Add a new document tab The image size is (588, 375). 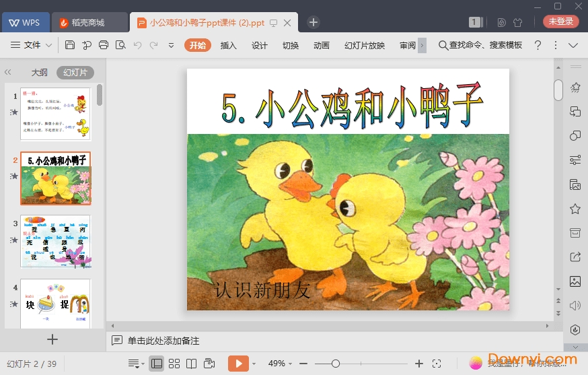pos(313,22)
